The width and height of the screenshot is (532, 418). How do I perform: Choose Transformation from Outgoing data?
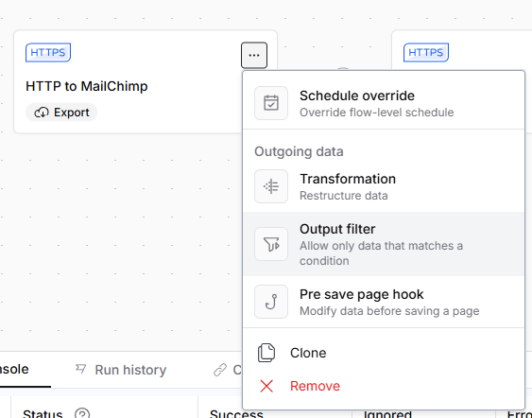[x=384, y=186]
